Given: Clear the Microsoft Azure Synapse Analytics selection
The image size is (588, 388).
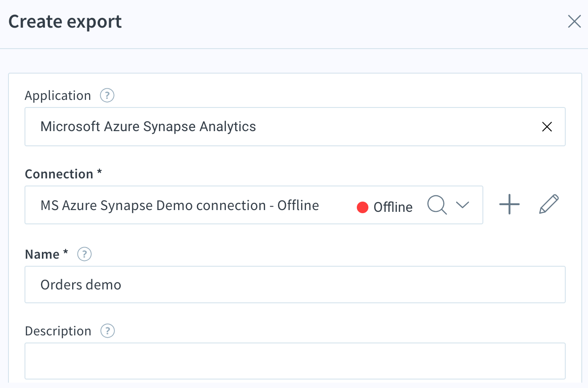Looking at the screenshot, I should point(547,127).
